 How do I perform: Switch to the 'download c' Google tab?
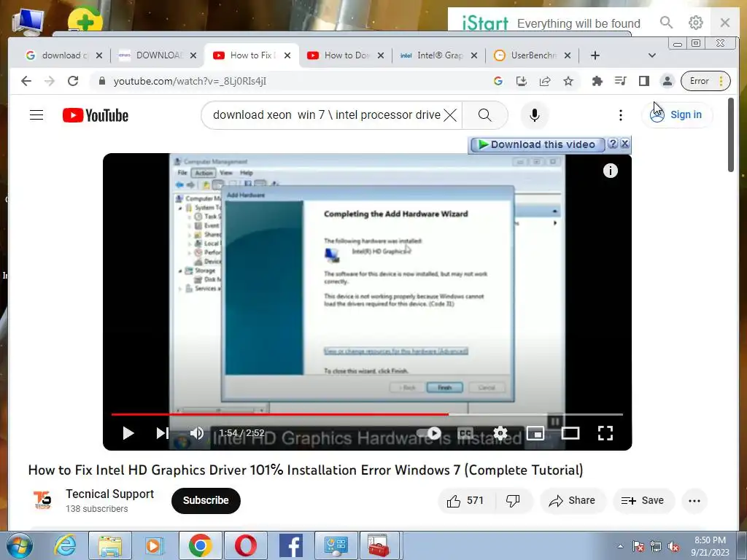[63, 55]
